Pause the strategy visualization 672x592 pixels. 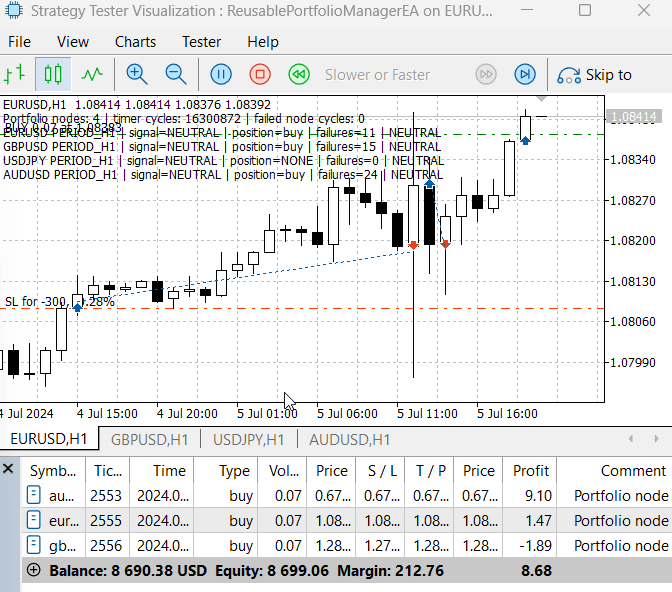click(221, 75)
